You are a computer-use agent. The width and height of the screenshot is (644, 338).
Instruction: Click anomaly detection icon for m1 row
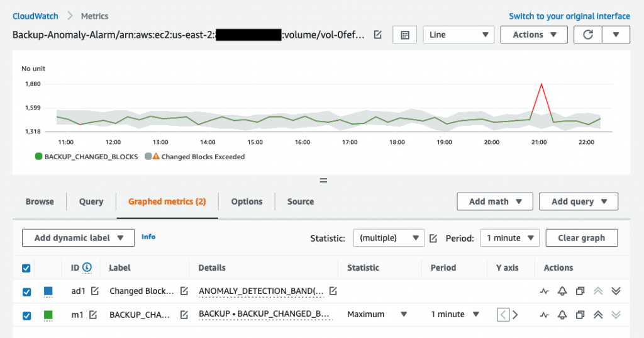point(544,315)
